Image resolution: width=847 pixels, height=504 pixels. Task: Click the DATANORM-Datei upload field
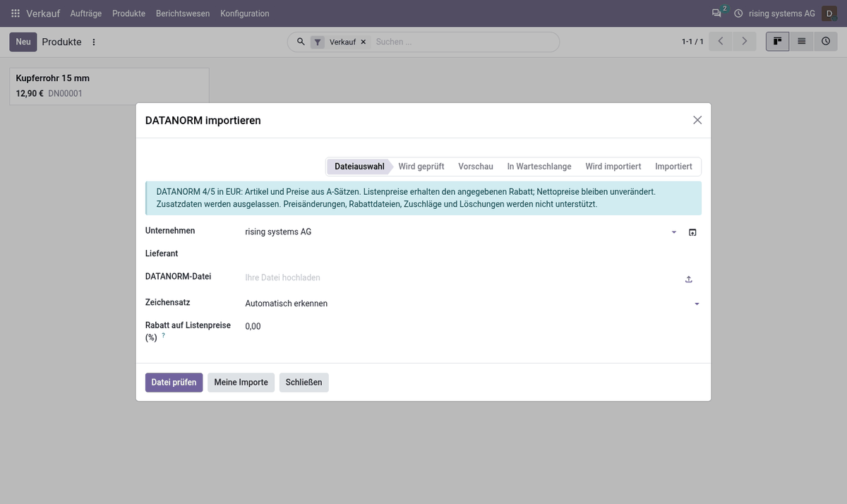tap(462, 278)
